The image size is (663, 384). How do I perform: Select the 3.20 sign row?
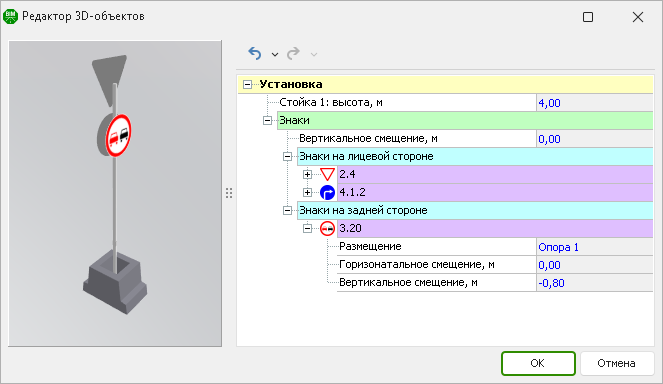click(x=495, y=228)
